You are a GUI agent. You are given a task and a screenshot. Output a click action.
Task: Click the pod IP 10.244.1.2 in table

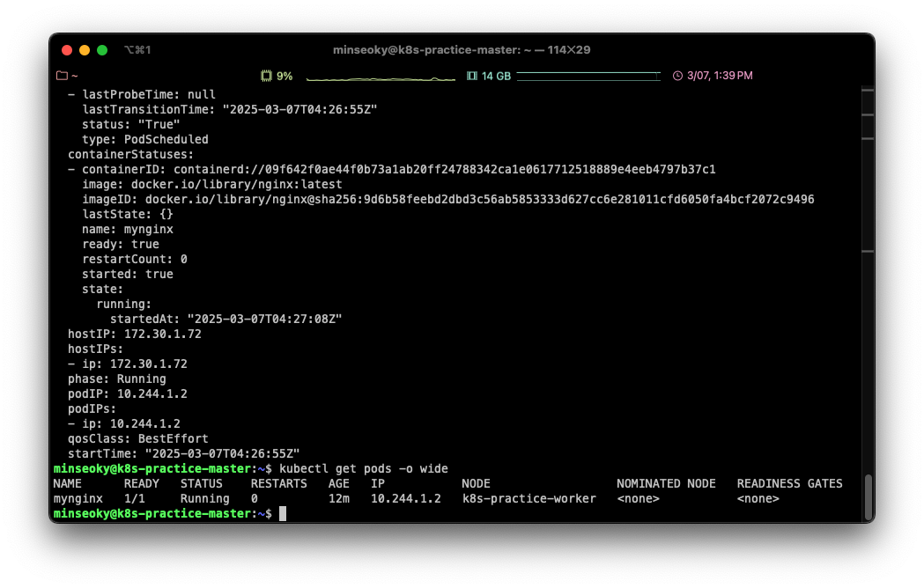coord(405,498)
